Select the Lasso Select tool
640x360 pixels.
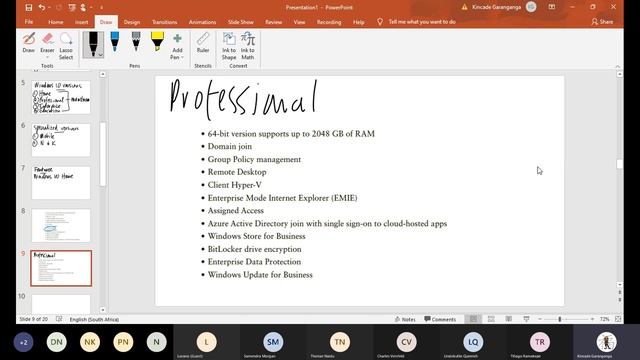pyautogui.click(x=66, y=46)
